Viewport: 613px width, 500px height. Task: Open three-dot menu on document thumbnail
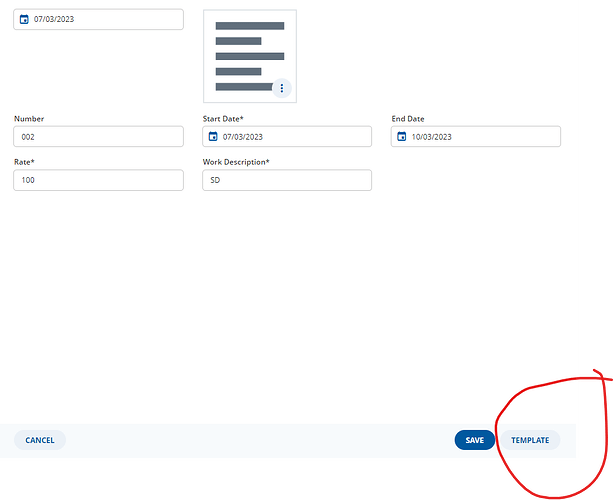[x=282, y=88]
